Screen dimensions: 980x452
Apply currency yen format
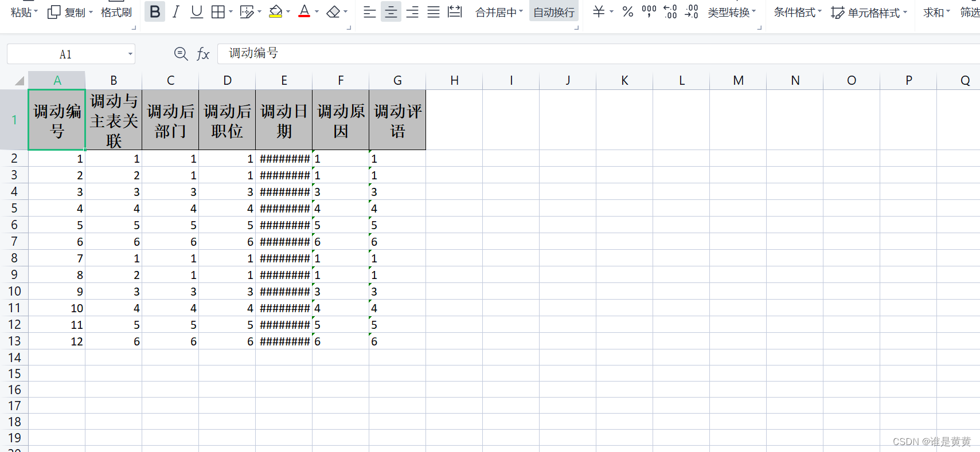[x=599, y=11]
